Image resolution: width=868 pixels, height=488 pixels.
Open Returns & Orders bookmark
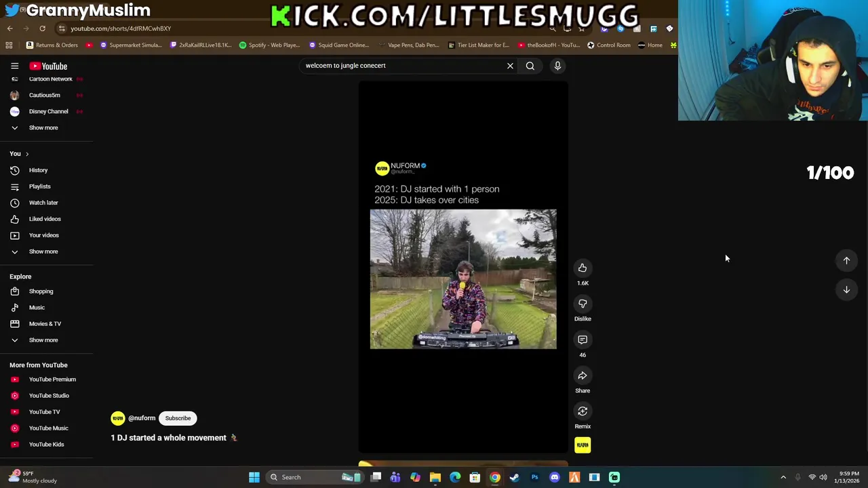52,45
